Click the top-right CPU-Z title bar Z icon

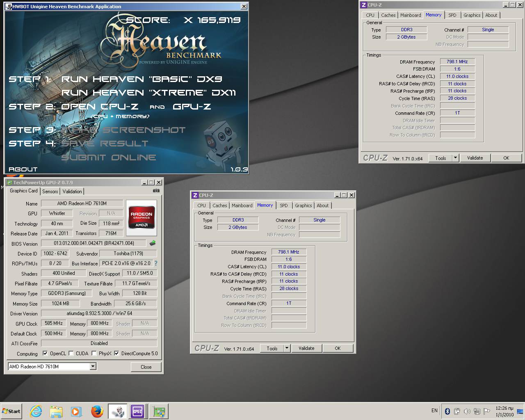click(x=364, y=5)
